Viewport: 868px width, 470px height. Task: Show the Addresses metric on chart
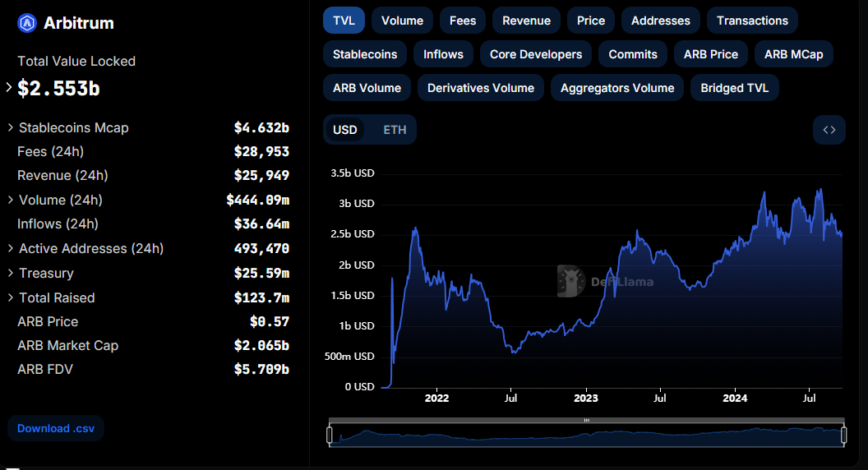point(660,21)
